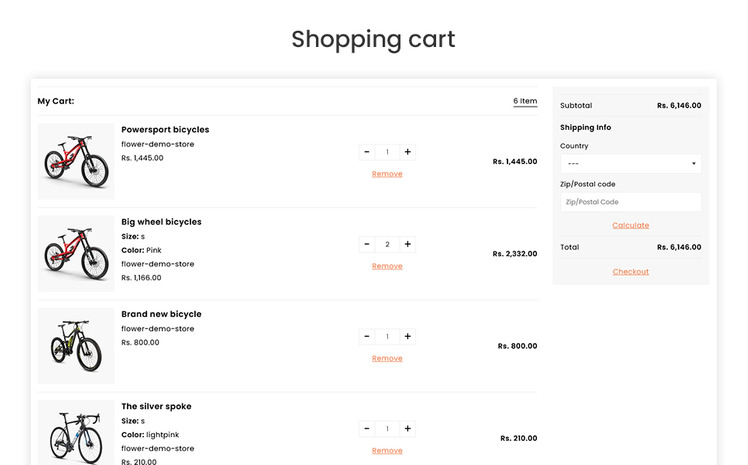The image size is (748, 465).
Task: Click Rs. 1,166.00 unit price
Action: click(141, 278)
